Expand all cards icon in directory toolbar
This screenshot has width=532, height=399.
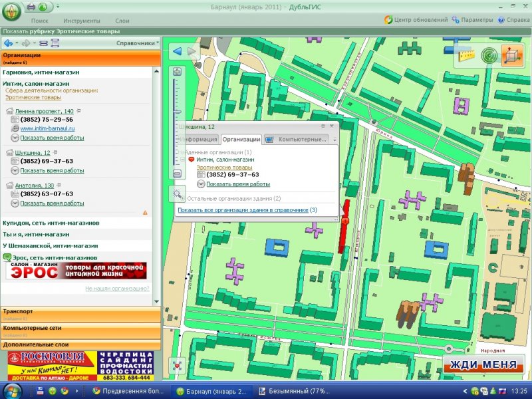pos(55,43)
